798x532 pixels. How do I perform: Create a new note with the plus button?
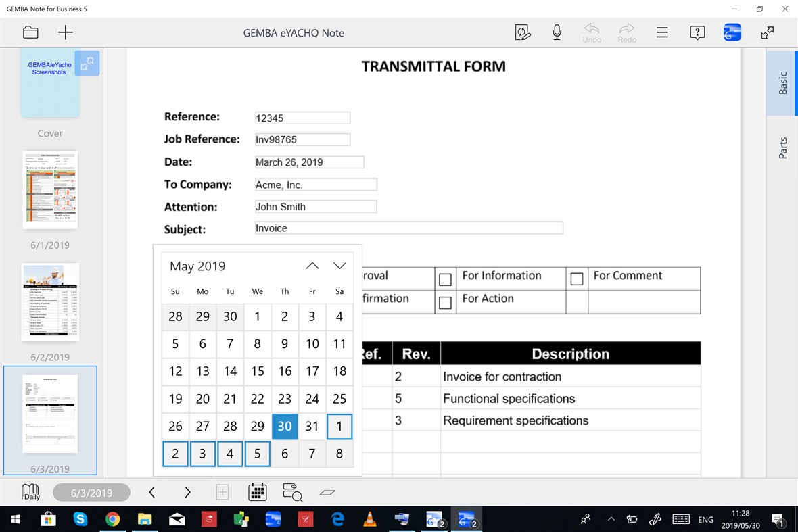pyautogui.click(x=64, y=32)
